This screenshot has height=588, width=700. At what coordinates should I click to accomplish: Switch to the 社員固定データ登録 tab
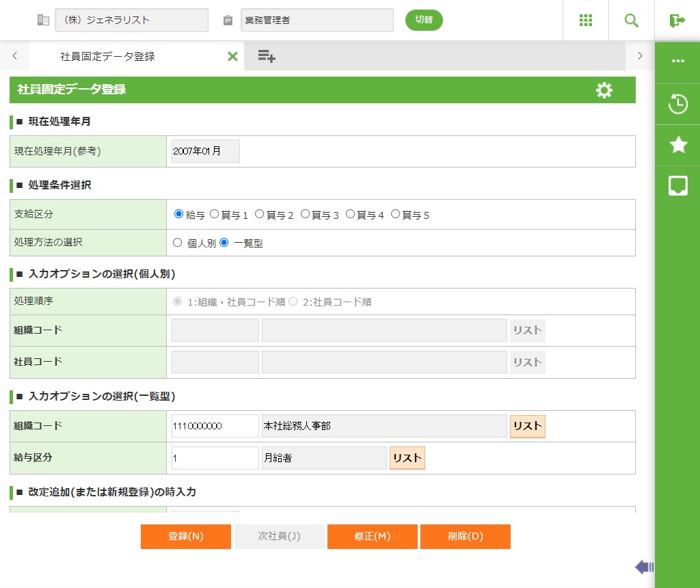pos(107,57)
